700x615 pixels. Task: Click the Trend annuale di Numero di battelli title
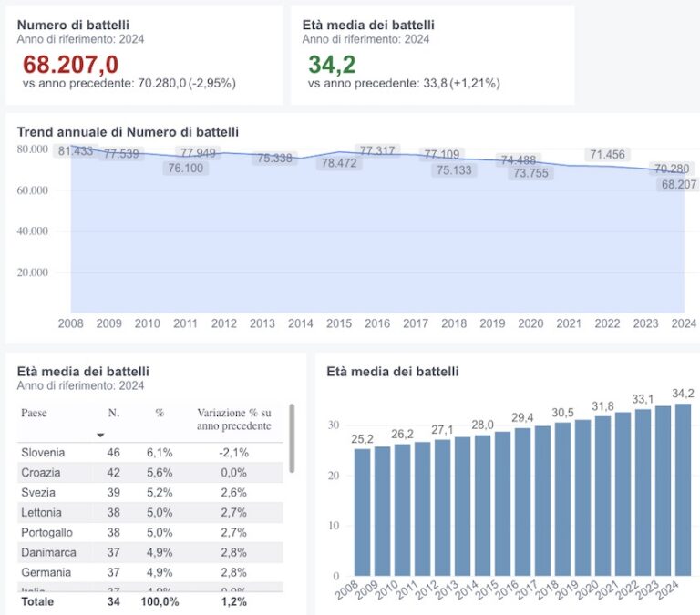pos(128,132)
